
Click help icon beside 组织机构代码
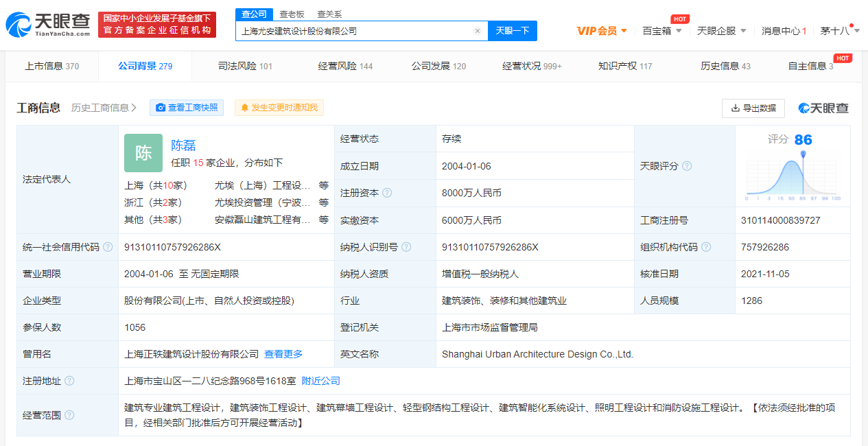click(706, 247)
